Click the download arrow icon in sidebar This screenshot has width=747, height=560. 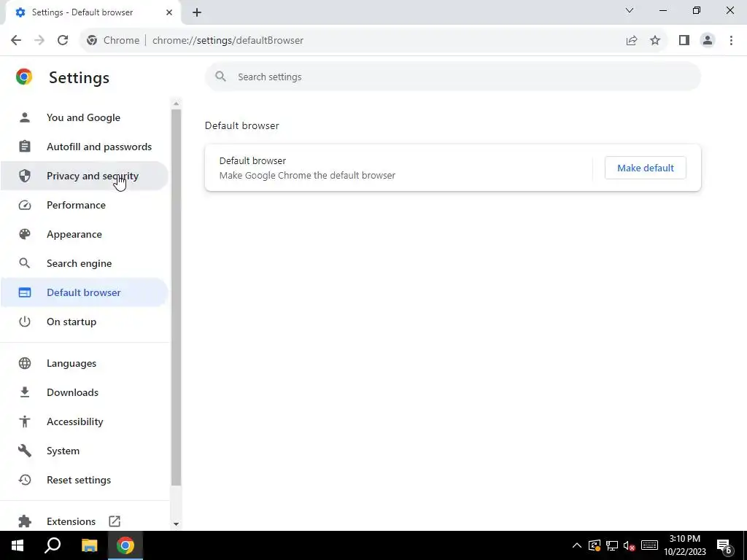pos(25,392)
